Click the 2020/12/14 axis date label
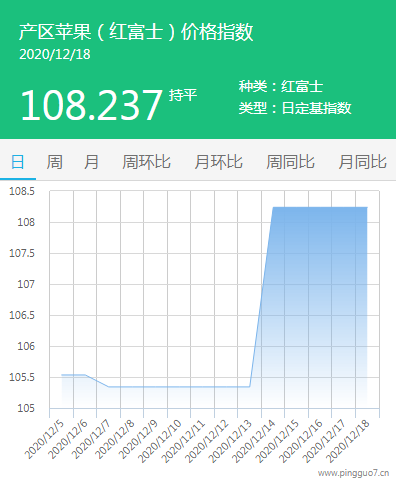Screen dimensions: 396x485 tap(254, 441)
